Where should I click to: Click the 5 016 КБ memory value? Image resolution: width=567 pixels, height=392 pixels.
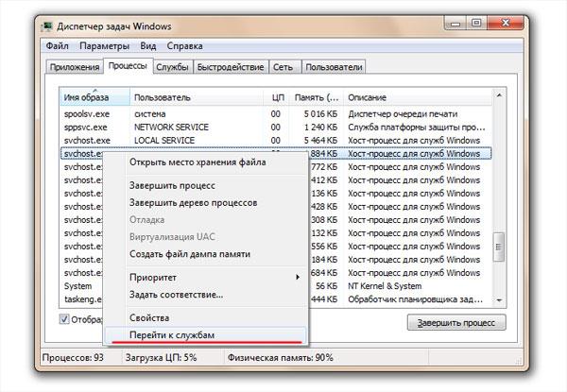320,113
